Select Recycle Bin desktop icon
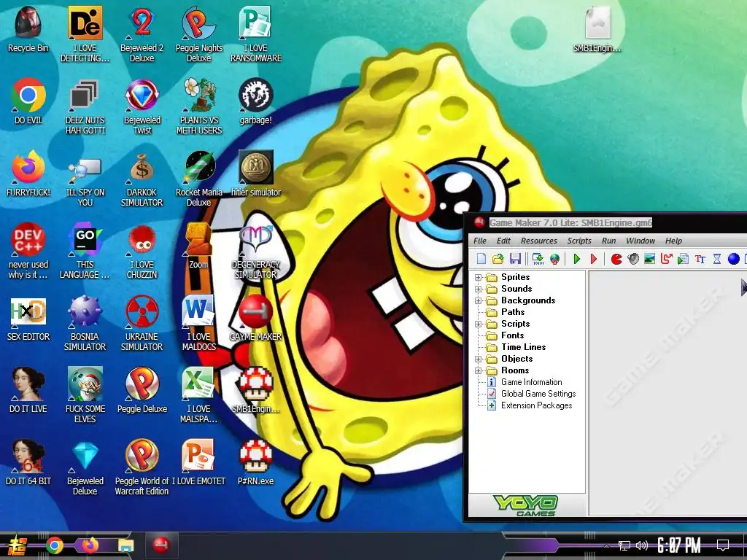This screenshot has width=747, height=560. (28, 29)
